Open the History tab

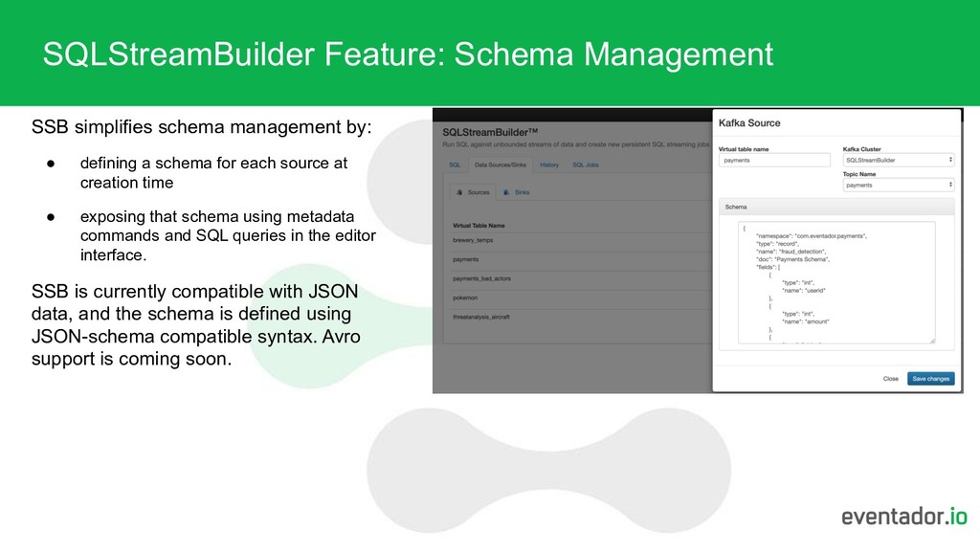549,165
